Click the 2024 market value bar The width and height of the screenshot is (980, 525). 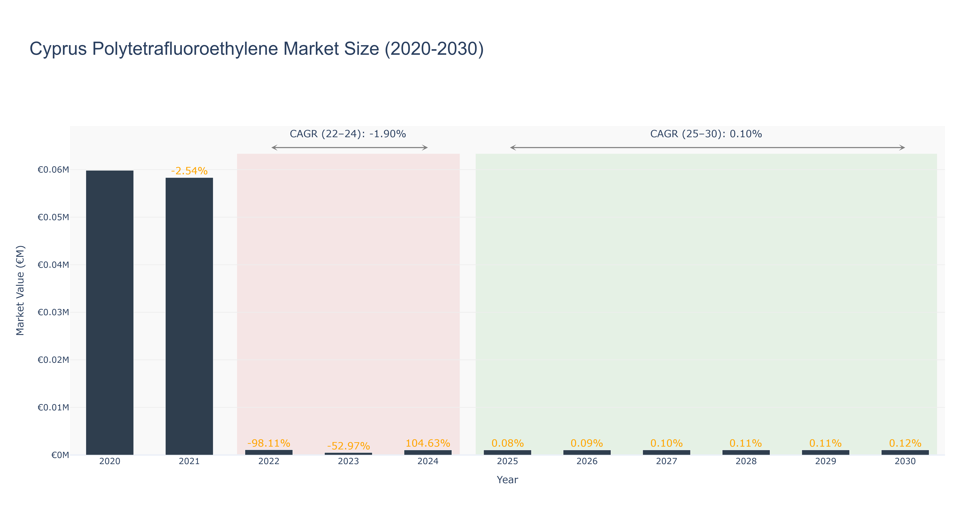(x=428, y=452)
